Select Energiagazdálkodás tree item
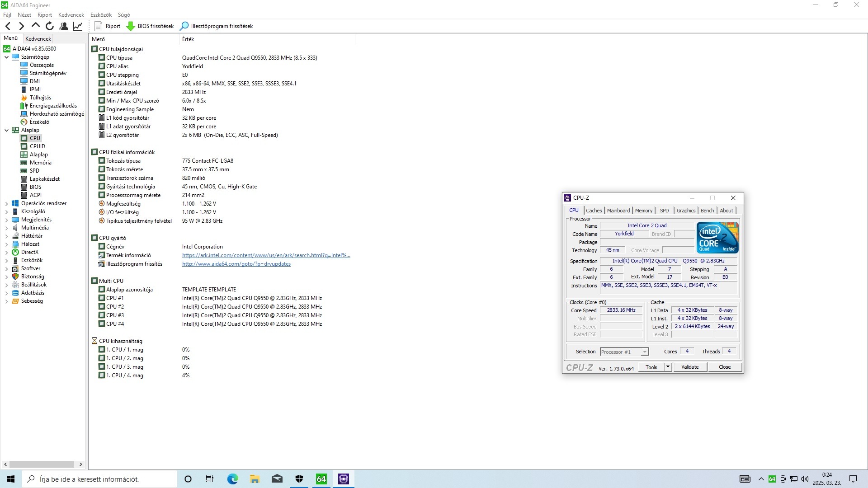Viewport: 868px width, 488px height. pos(53,106)
